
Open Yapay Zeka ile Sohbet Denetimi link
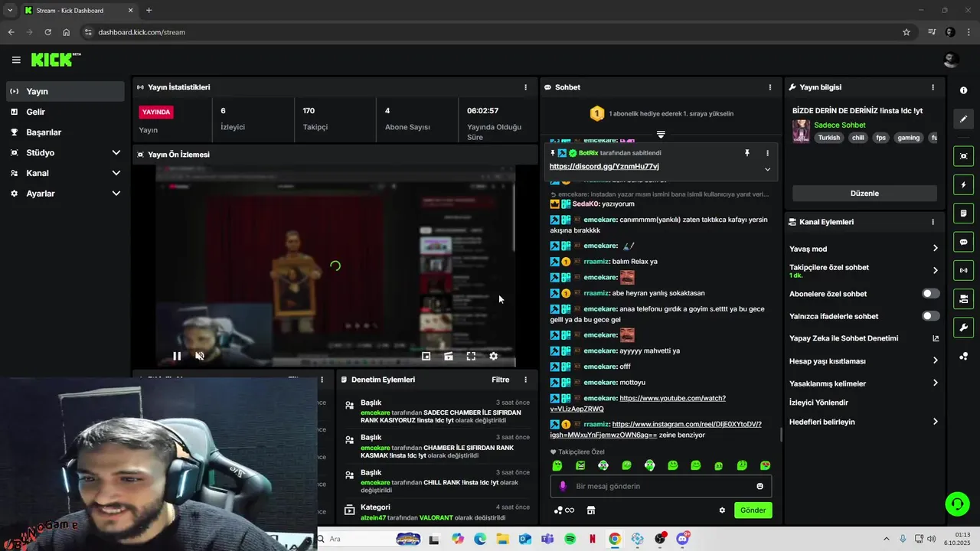(864, 338)
